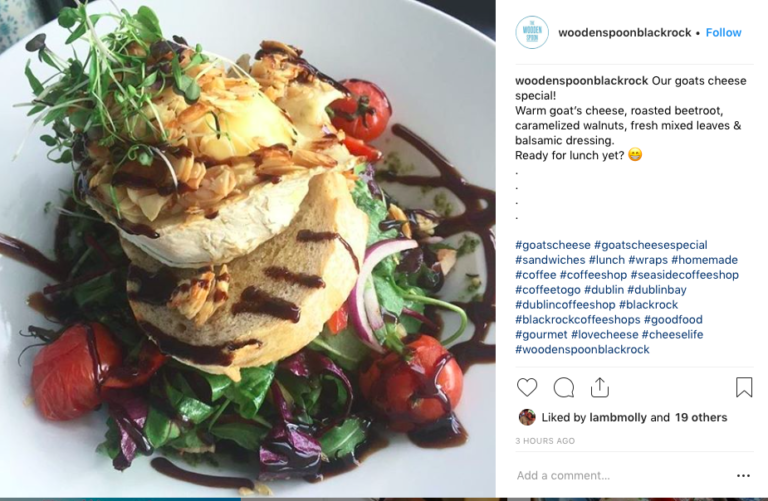Open woodenspoonblackrock username in post header
768x501 pixels.
624,32
